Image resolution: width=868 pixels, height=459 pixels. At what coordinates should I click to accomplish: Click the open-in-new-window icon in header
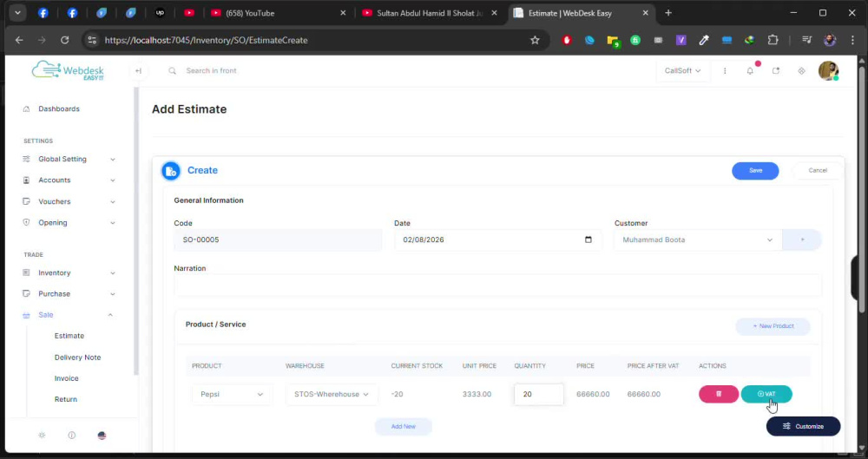(x=775, y=71)
